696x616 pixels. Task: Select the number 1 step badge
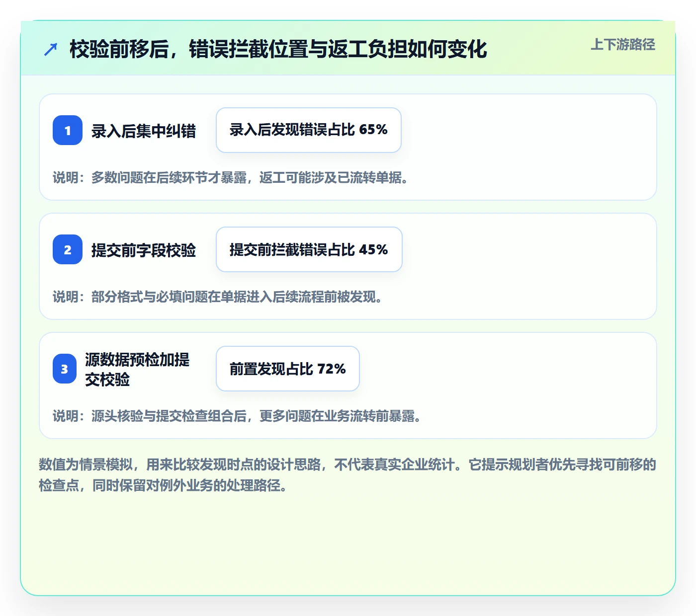(x=68, y=130)
